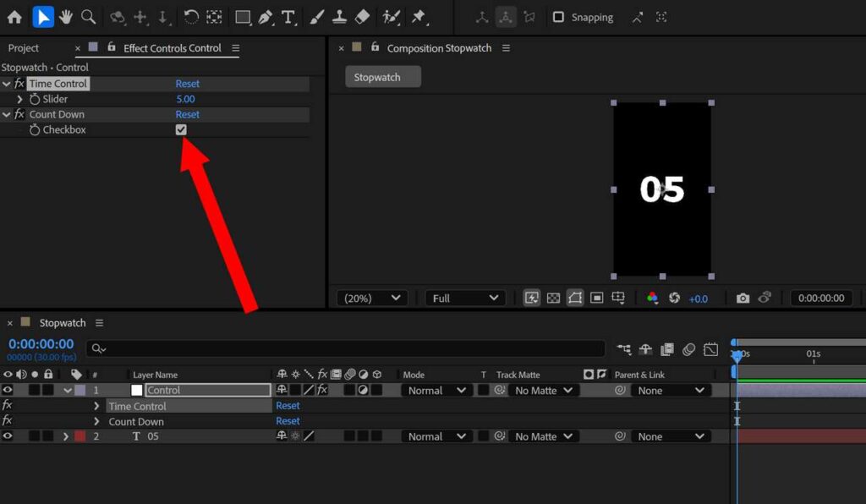Screen dimensions: 866x504
Task: Open the Control layer Normal mode dropdown
Action: point(436,391)
